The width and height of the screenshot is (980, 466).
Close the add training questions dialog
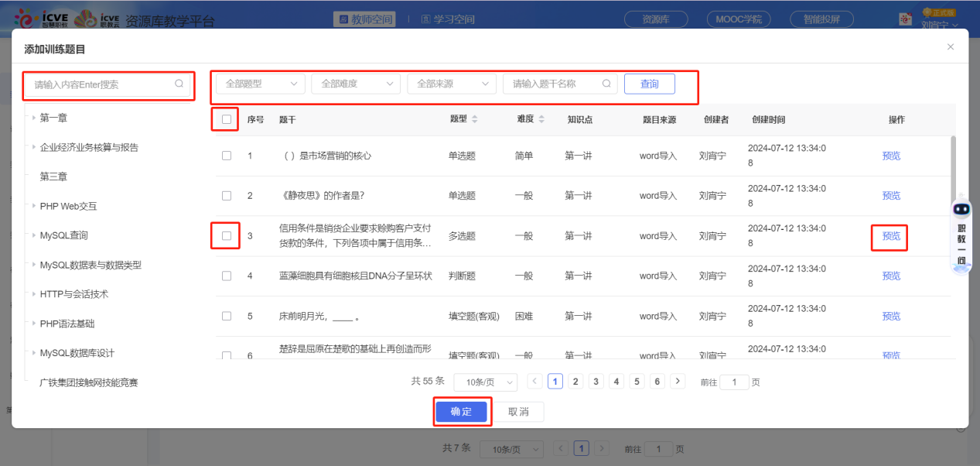coord(951,47)
